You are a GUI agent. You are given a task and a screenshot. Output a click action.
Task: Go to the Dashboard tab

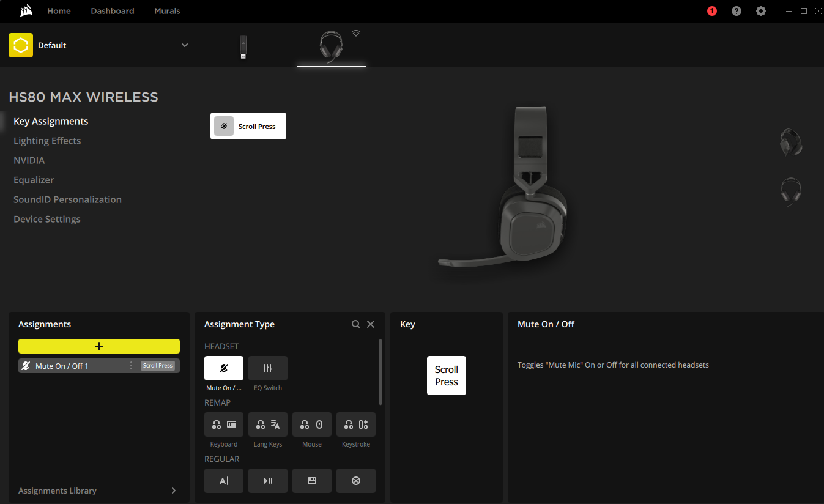[113, 11]
